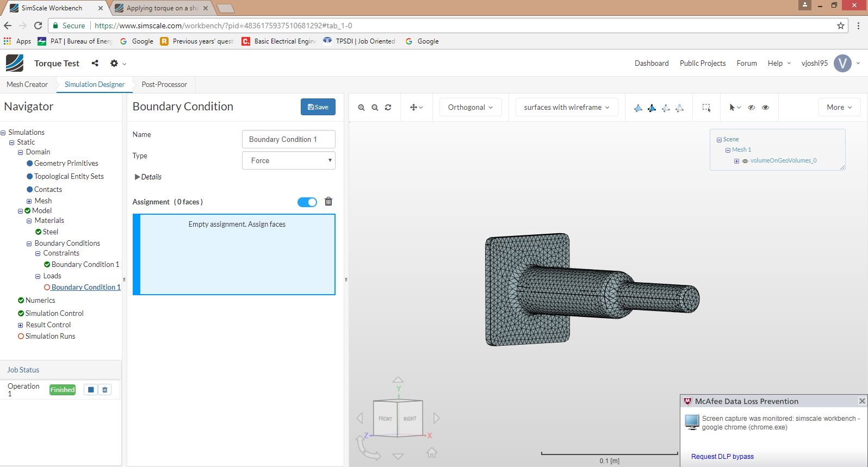Click the show-all eye icon in the toolbar
Viewport: 868px width, 467px height.
tap(765, 108)
